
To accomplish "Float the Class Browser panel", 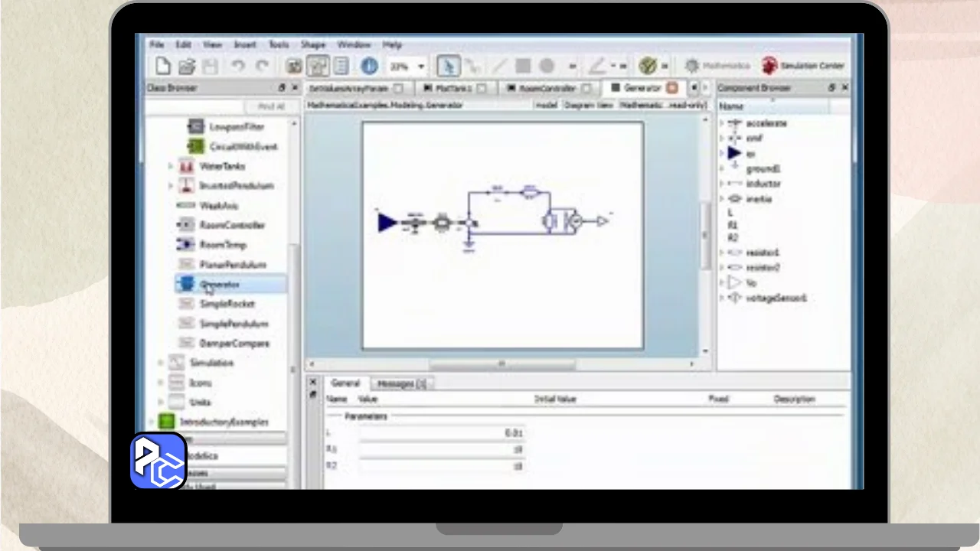I will click(x=282, y=88).
